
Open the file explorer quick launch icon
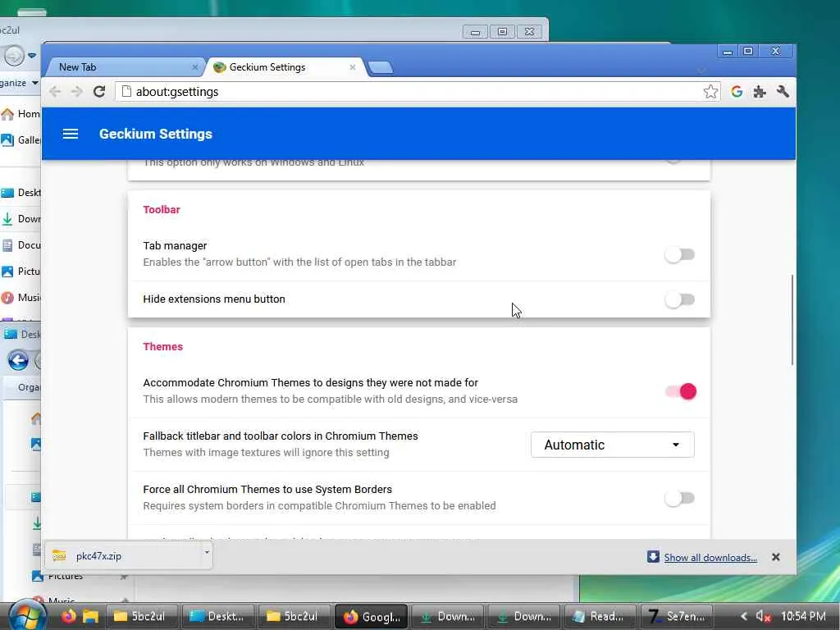(90, 616)
